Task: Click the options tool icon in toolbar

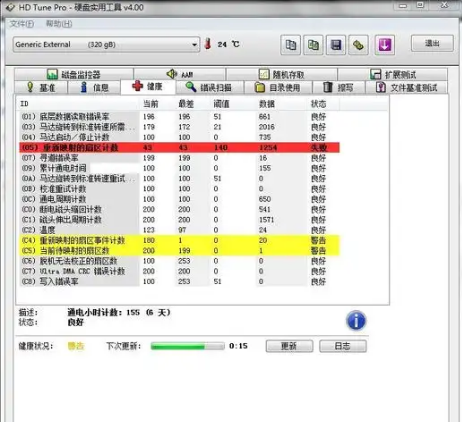Action: 358,45
